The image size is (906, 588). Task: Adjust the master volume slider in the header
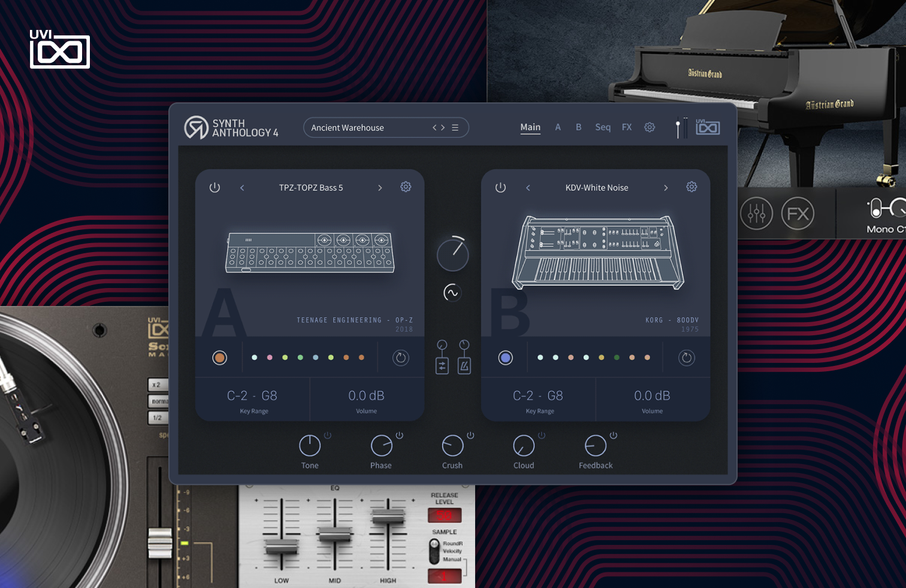(x=678, y=128)
